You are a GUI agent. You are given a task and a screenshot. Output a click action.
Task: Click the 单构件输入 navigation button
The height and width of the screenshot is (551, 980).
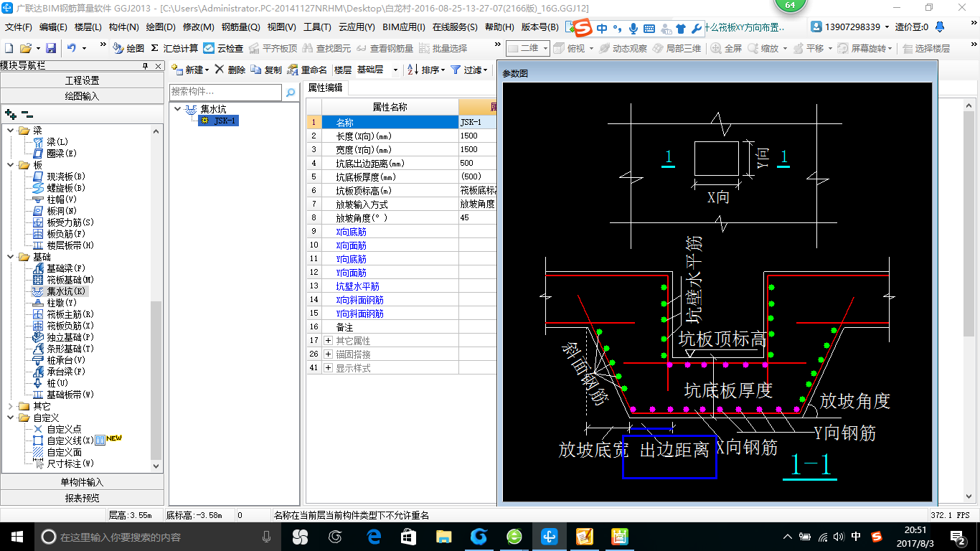(x=82, y=482)
